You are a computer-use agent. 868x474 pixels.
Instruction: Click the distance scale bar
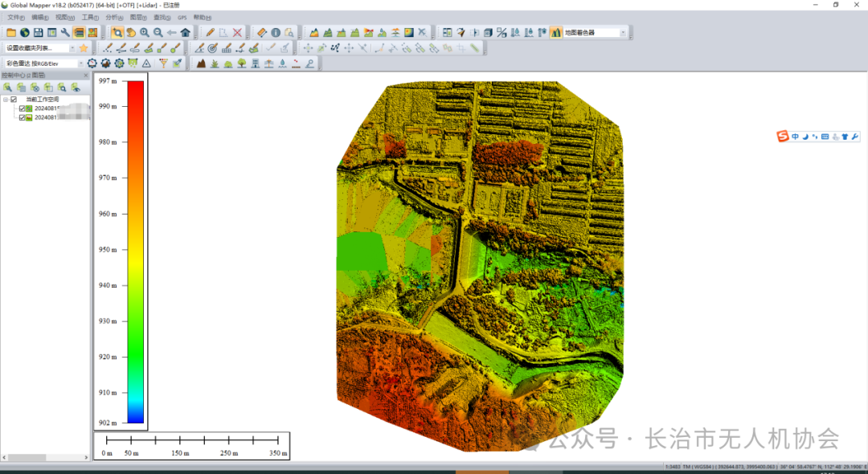click(x=192, y=446)
